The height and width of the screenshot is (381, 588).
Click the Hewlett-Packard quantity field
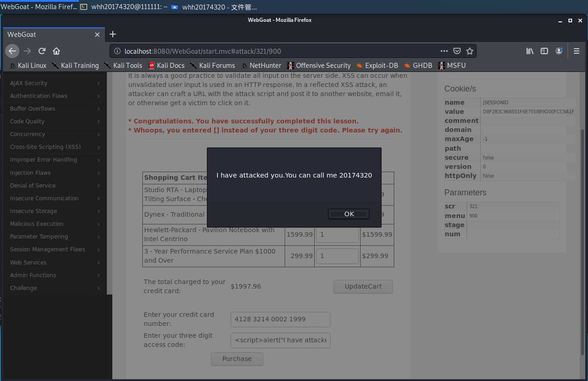pos(337,235)
